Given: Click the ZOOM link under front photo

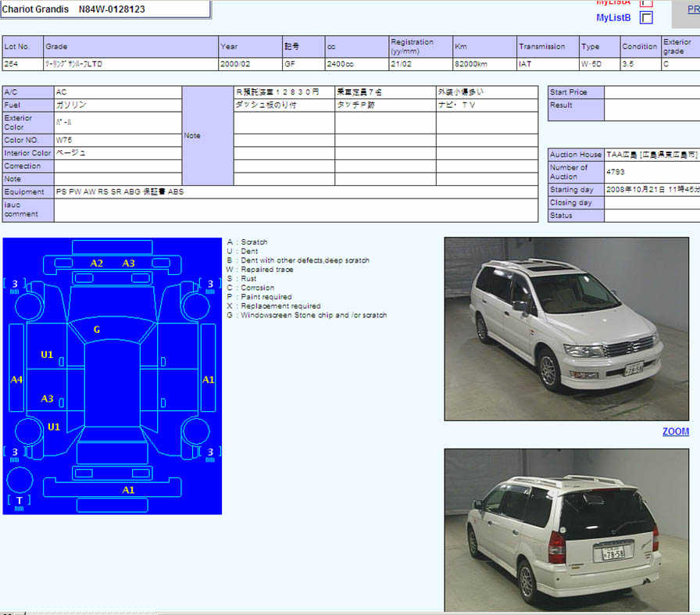Looking at the screenshot, I should [676, 431].
